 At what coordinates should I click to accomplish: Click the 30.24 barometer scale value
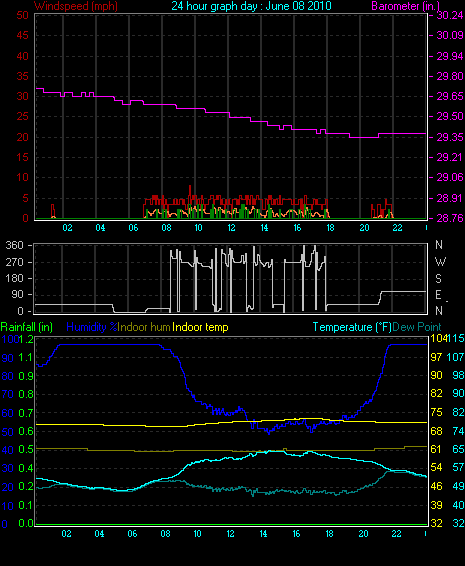(x=450, y=15)
